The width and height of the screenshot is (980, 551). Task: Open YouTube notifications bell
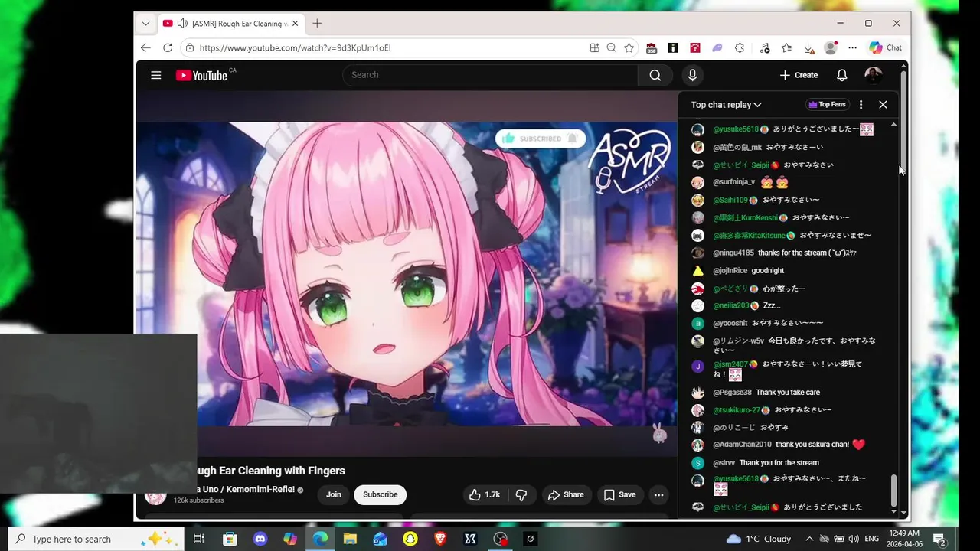[x=841, y=75]
